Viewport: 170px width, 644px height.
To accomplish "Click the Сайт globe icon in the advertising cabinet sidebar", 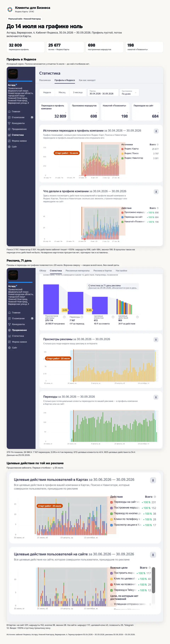I will click(x=9, y=348).
